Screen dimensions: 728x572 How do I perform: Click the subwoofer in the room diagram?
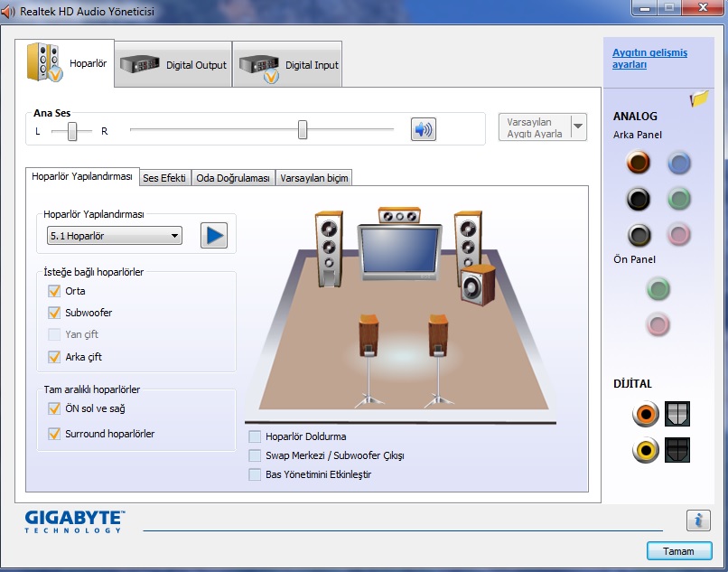478,285
